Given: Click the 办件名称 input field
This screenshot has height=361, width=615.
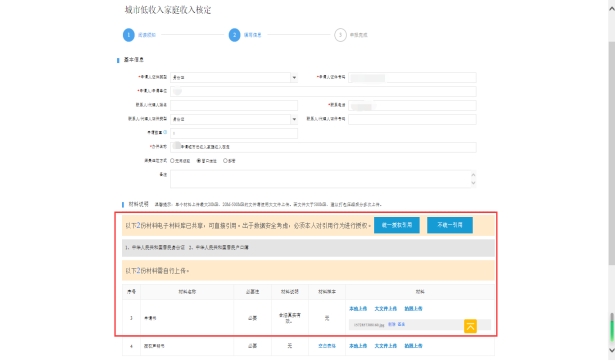Looking at the screenshot, I should tap(323, 147).
